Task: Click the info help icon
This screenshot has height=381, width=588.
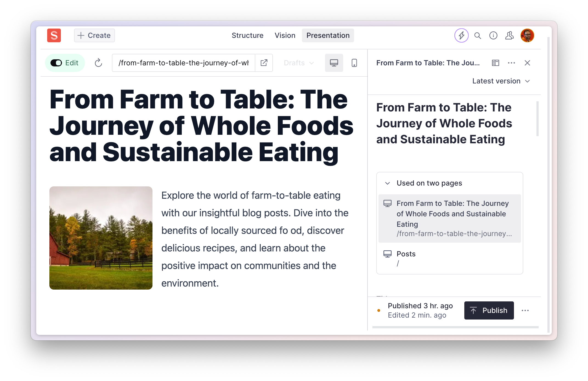Action: click(493, 35)
